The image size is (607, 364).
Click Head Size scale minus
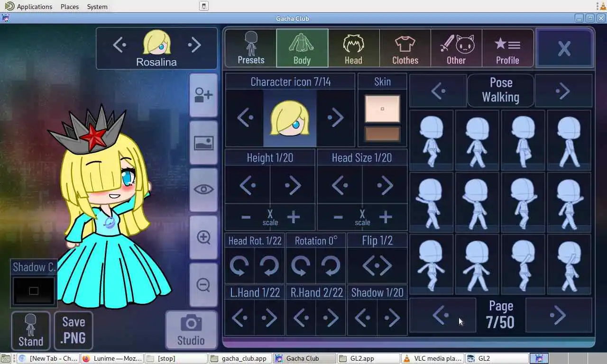(x=338, y=218)
